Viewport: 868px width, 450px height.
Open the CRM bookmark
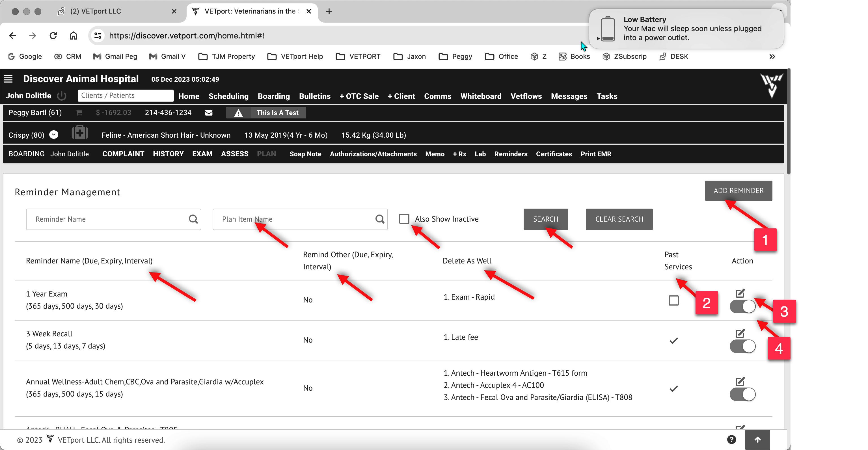(68, 56)
